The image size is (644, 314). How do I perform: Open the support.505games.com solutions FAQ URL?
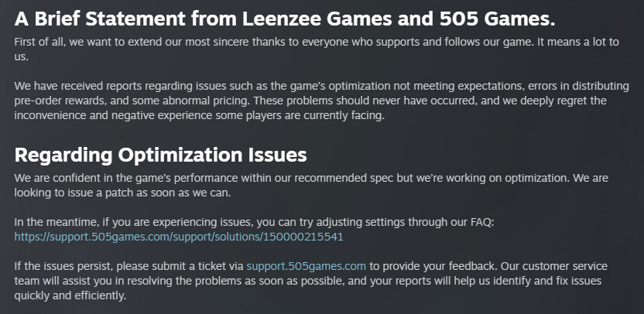(x=179, y=237)
